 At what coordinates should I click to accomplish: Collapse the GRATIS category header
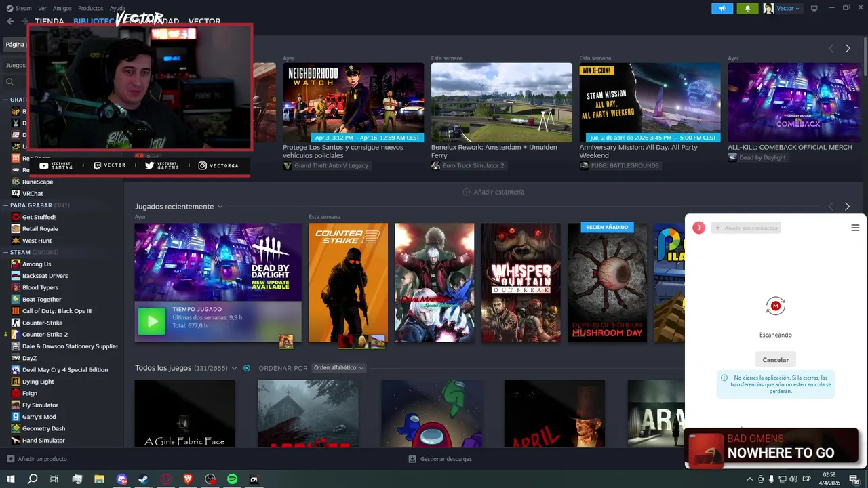(6, 100)
